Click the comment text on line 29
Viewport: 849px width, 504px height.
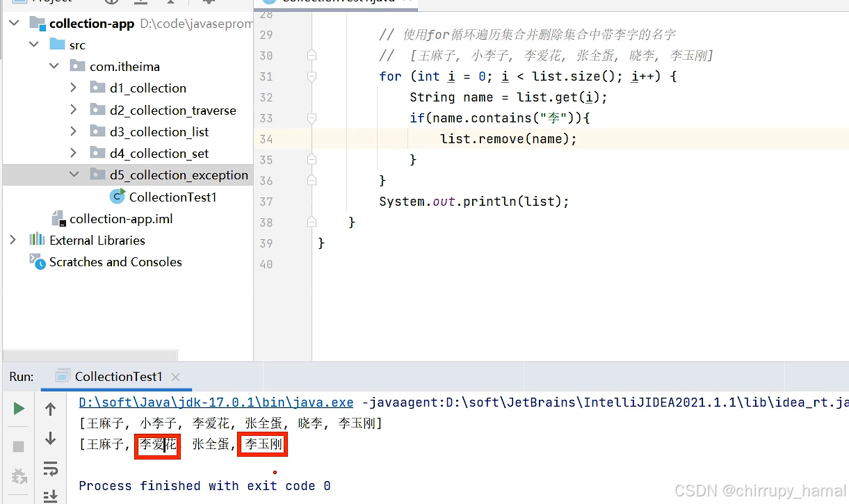[x=527, y=34]
